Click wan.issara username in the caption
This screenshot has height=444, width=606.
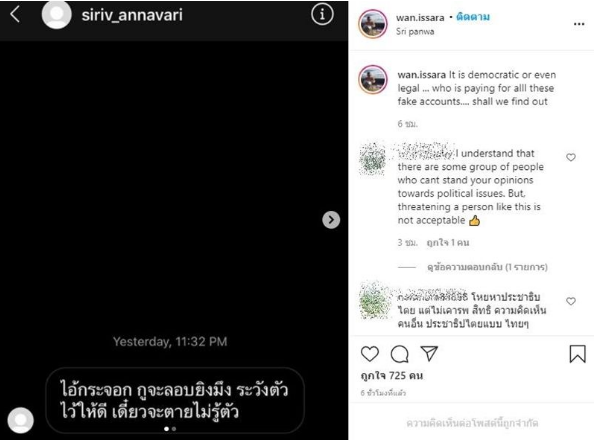click(x=421, y=75)
